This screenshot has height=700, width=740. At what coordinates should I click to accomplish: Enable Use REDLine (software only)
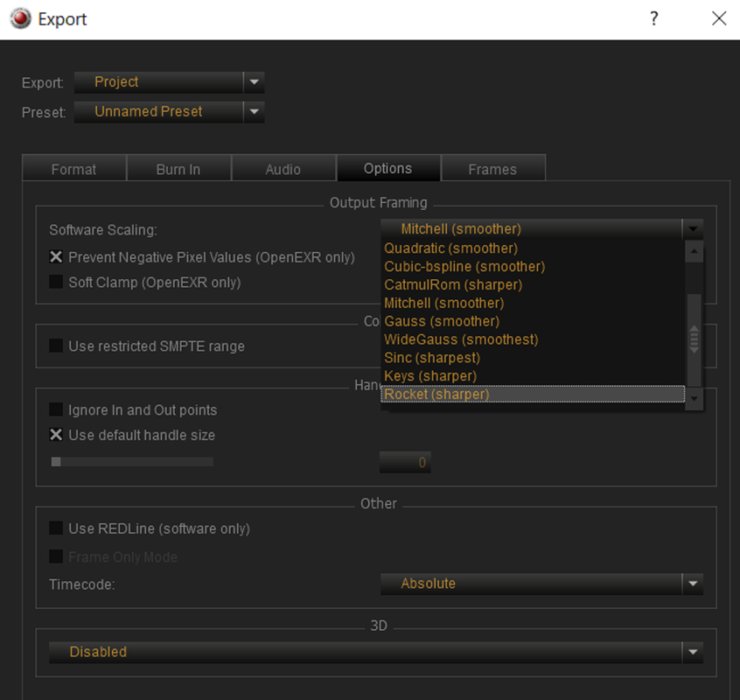(x=56, y=528)
